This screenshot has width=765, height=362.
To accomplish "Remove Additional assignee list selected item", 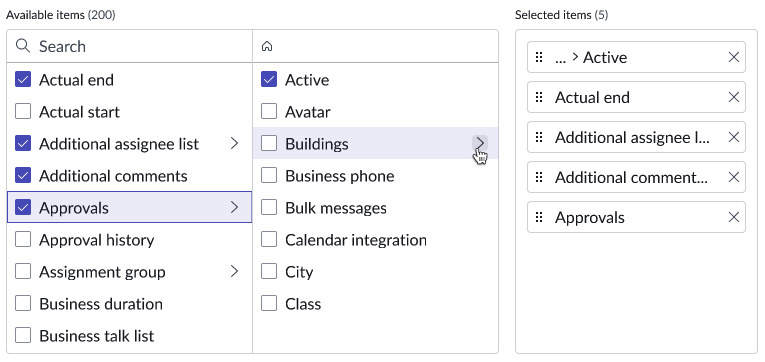I will [734, 138].
